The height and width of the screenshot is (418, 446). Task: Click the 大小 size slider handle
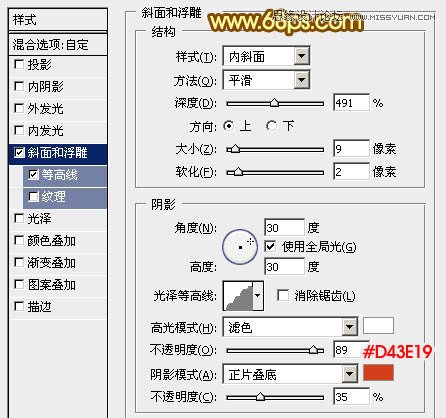pyautogui.click(x=235, y=148)
